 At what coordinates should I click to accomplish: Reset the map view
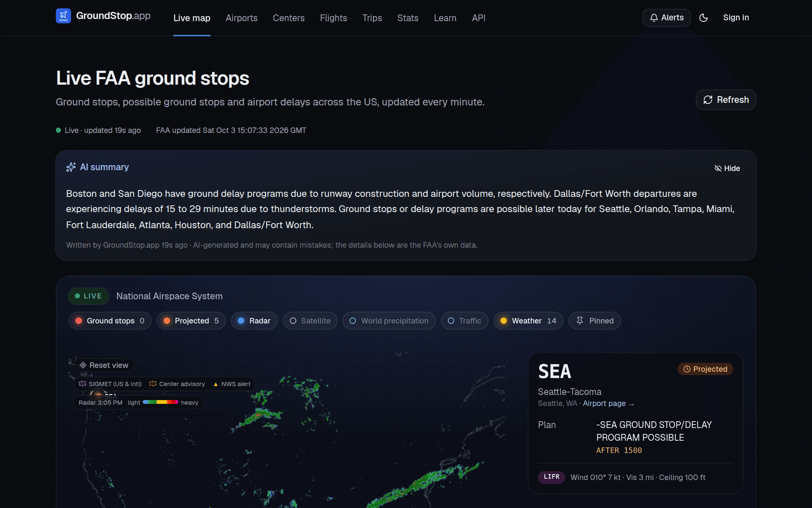pyautogui.click(x=104, y=365)
